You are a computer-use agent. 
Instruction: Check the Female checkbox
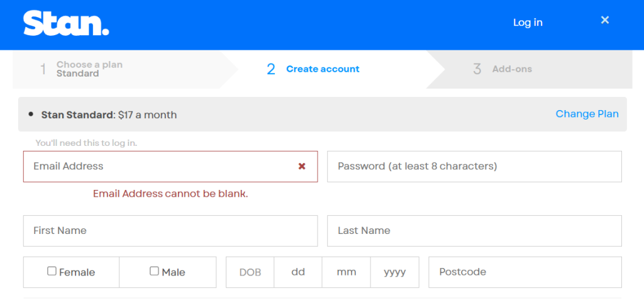coord(52,271)
